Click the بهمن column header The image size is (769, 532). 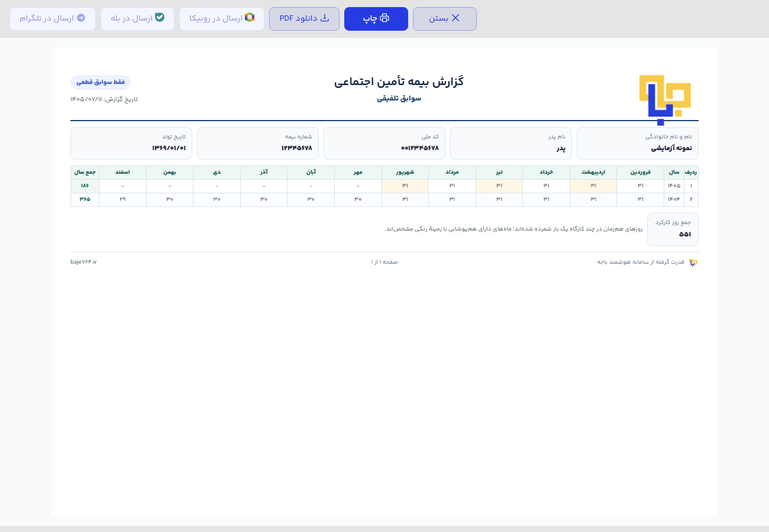170,173
